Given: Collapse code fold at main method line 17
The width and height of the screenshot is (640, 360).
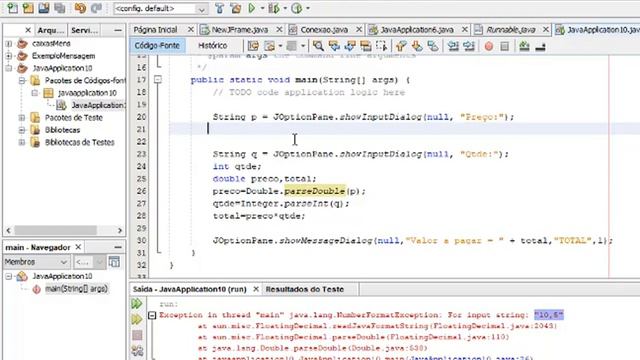Looking at the screenshot, I should pos(158,80).
